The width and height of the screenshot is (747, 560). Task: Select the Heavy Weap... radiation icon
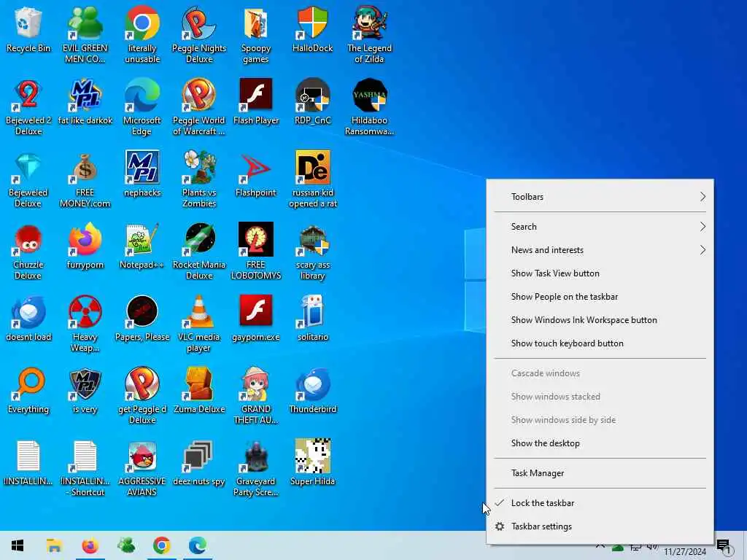(x=85, y=324)
